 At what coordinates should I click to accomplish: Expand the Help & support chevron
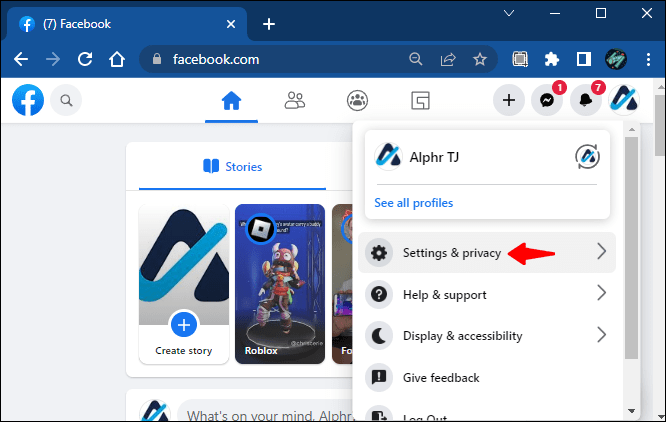coord(601,293)
